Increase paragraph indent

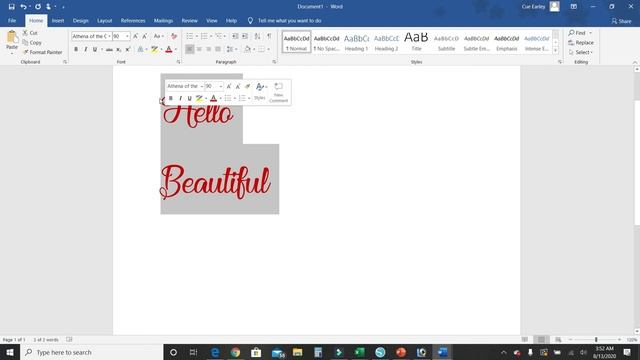[x=244, y=36]
